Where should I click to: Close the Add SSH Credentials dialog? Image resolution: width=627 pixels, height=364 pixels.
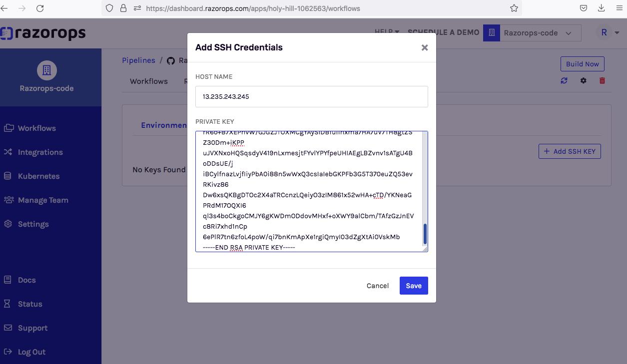click(425, 47)
